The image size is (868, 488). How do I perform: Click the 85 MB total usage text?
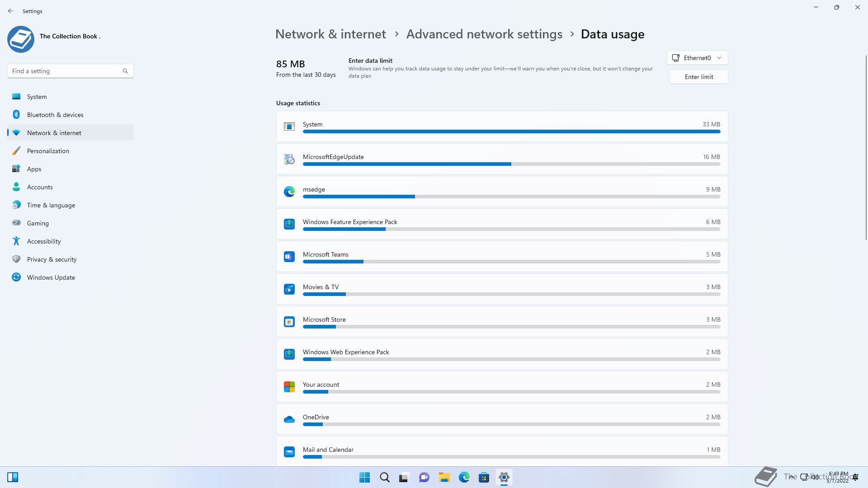[291, 64]
